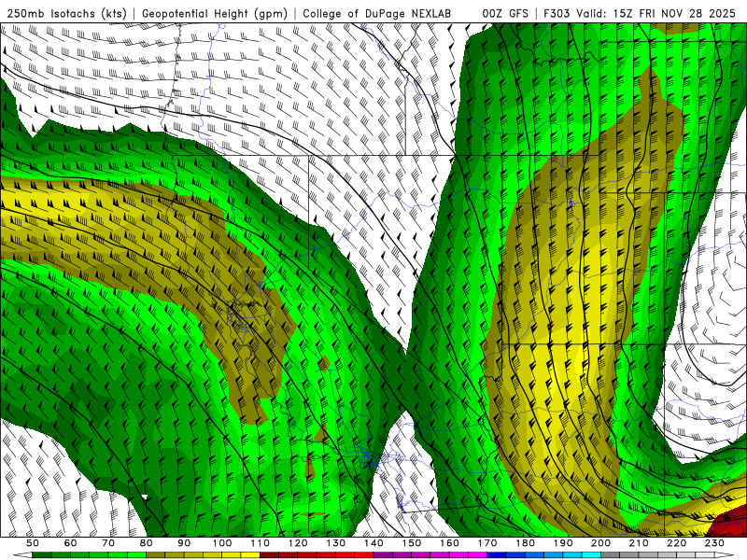Click the '170' colorbar label
Viewport: 747px width, 560px height.
487,543
